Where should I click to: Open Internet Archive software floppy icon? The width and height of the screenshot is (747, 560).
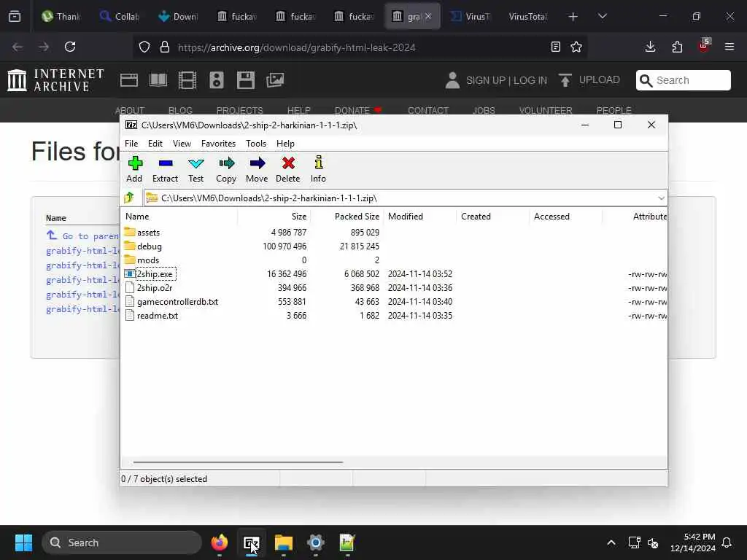pos(246,80)
